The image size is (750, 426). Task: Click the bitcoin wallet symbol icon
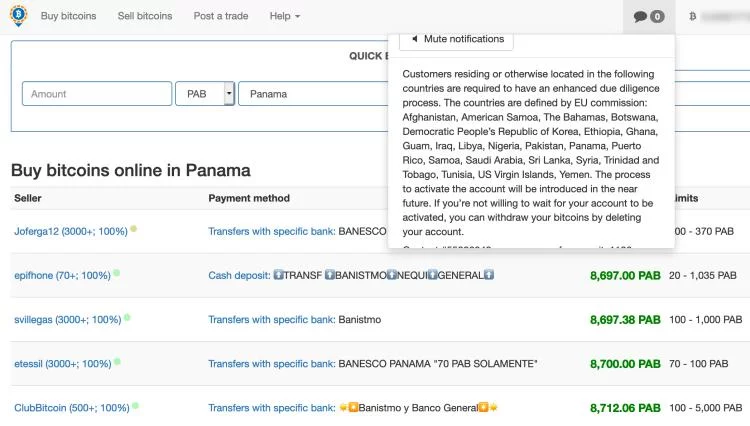(692, 16)
